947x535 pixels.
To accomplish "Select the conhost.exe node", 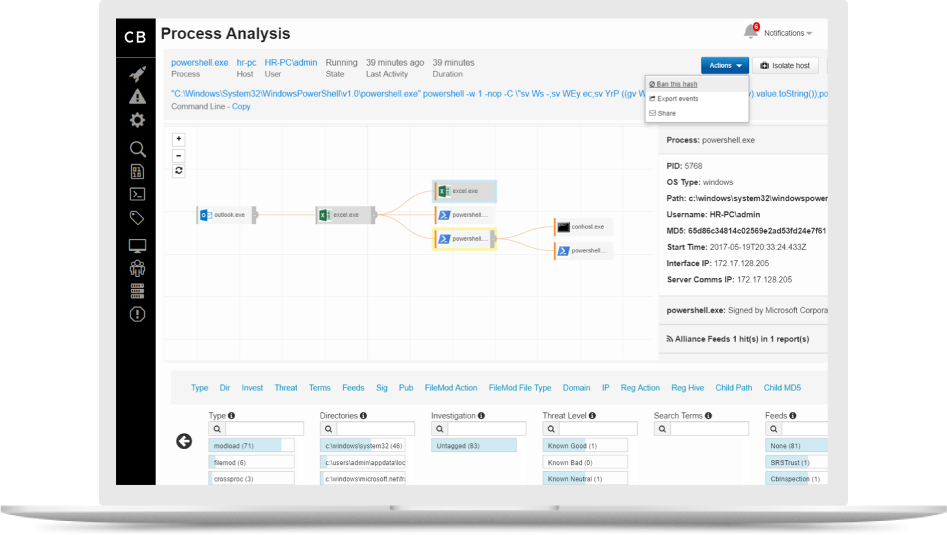I will (x=583, y=227).
